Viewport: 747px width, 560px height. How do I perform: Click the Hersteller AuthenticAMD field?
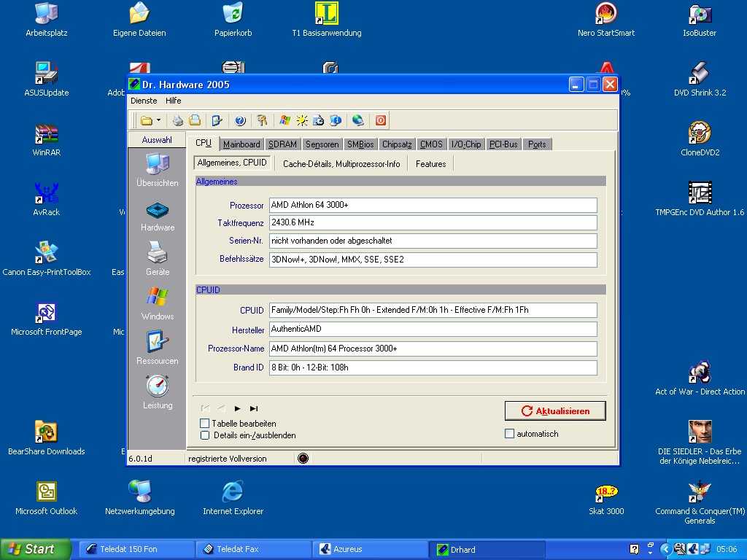pyautogui.click(x=433, y=329)
